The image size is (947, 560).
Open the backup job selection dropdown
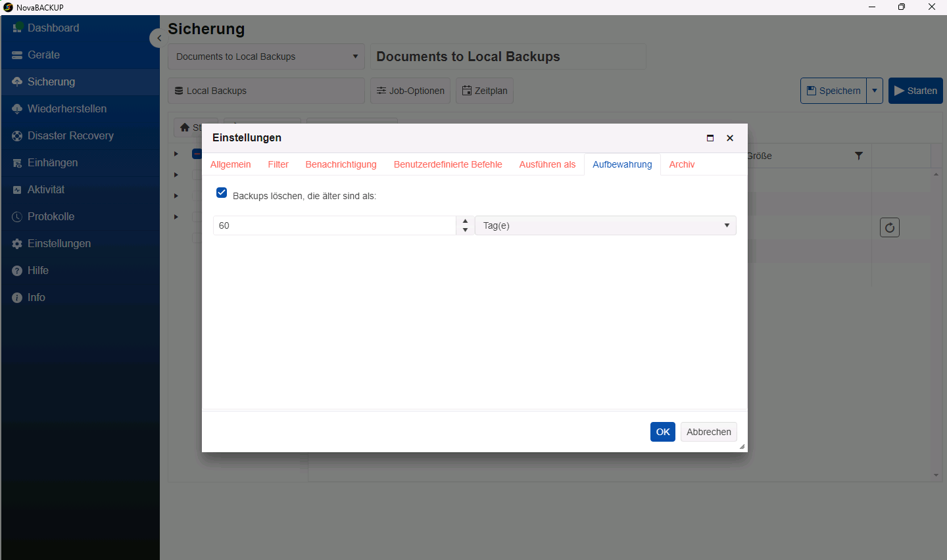(266, 57)
